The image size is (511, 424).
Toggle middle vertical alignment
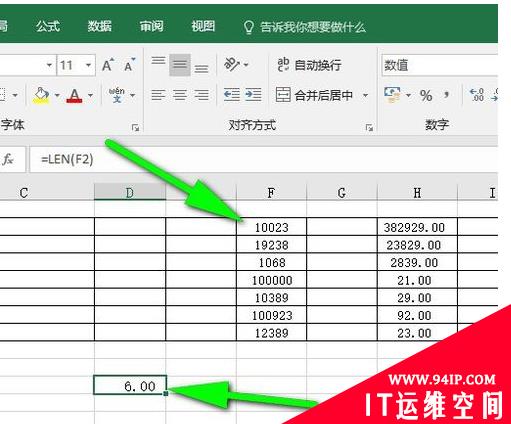[180, 64]
